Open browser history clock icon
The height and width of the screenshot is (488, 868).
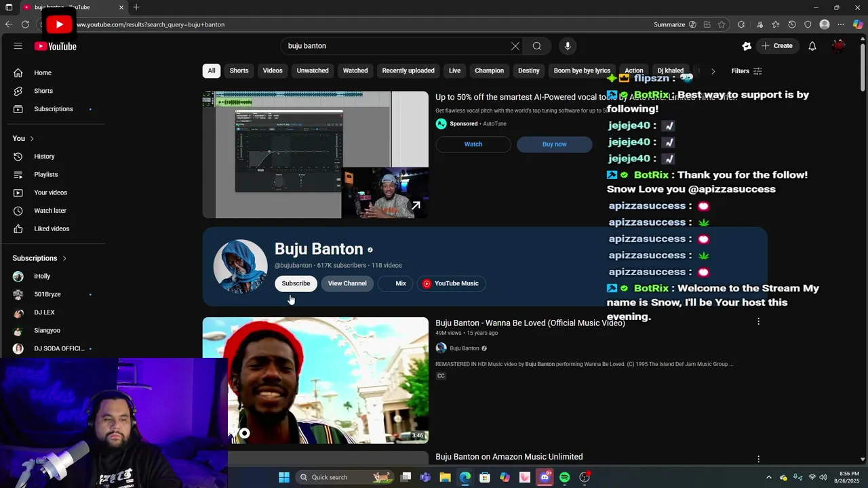(792, 24)
